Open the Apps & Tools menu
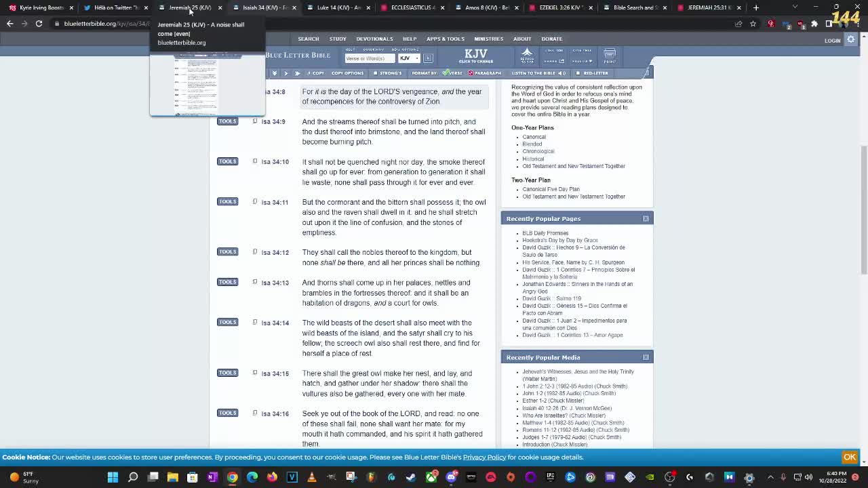The height and width of the screenshot is (488, 868). tap(446, 39)
